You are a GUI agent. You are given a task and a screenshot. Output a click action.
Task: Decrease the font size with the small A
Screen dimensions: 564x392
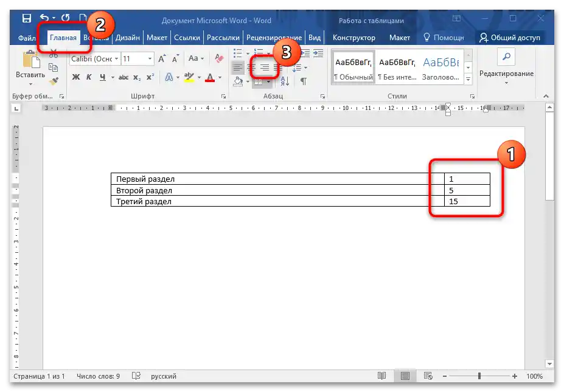[176, 58]
